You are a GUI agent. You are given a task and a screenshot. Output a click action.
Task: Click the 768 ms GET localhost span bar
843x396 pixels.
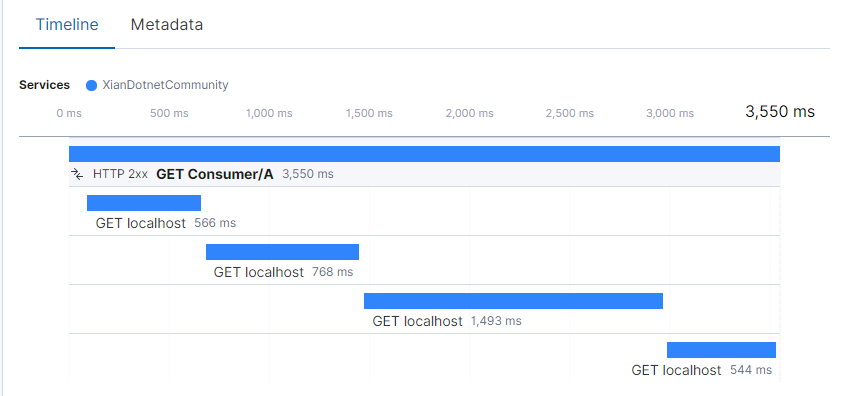tap(282, 252)
